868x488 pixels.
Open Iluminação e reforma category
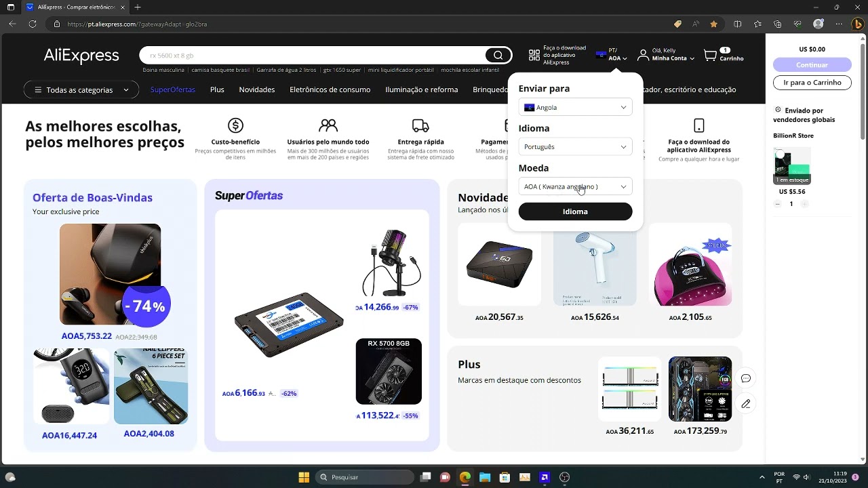[422, 89]
